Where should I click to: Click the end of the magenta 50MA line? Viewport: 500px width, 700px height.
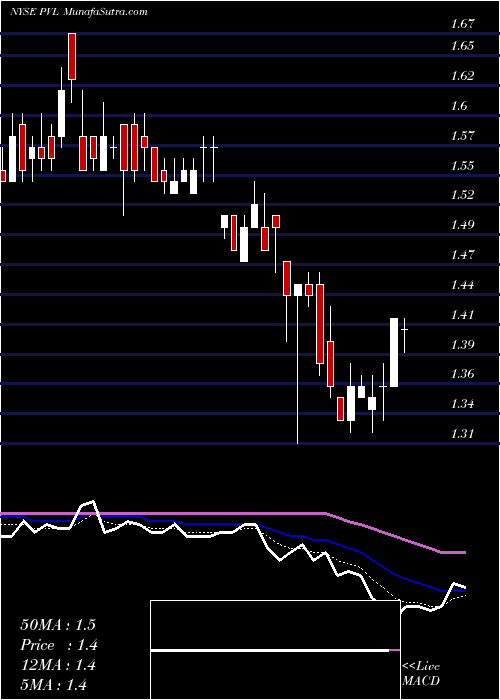tap(464, 552)
